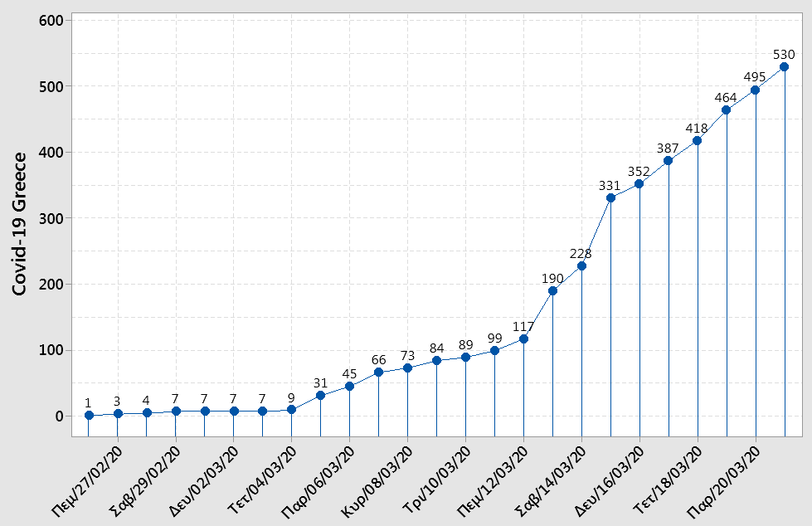Click the y-axis title Covid-19 Greece
Image resolution: width=812 pixels, height=526 pixels.
click(x=20, y=224)
